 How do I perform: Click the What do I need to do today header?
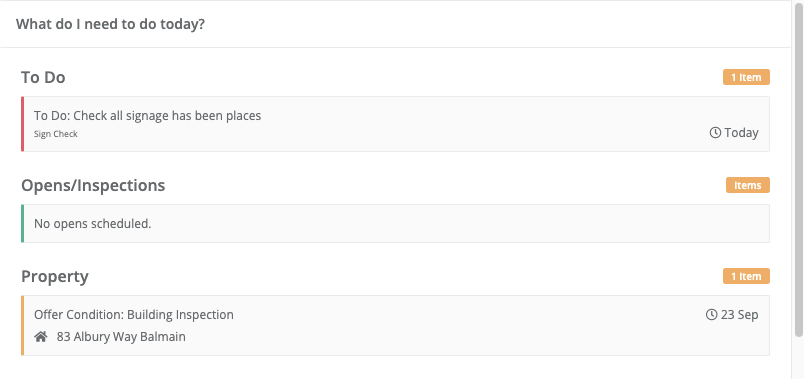(x=110, y=24)
